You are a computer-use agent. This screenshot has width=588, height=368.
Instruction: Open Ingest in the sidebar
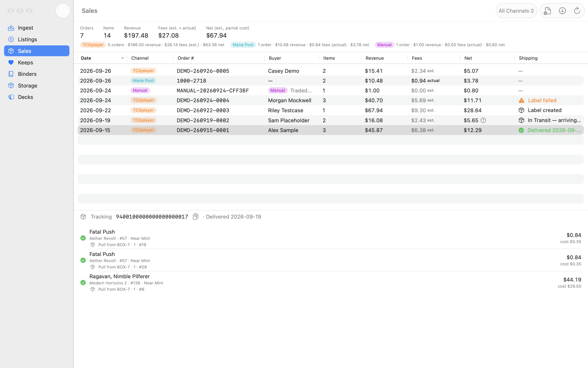[x=37, y=28]
